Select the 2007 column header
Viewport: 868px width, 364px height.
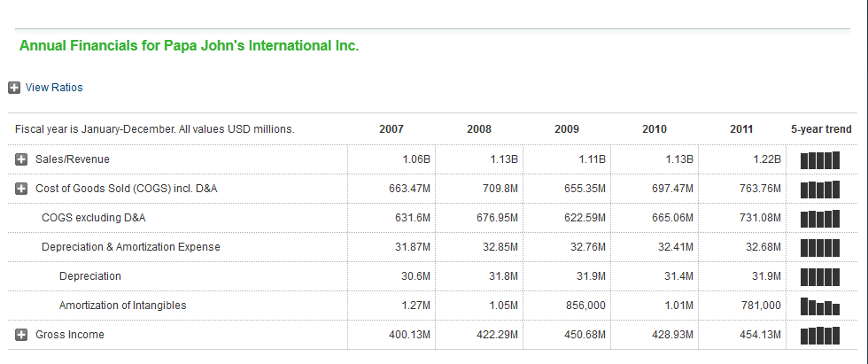(x=391, y=129)
